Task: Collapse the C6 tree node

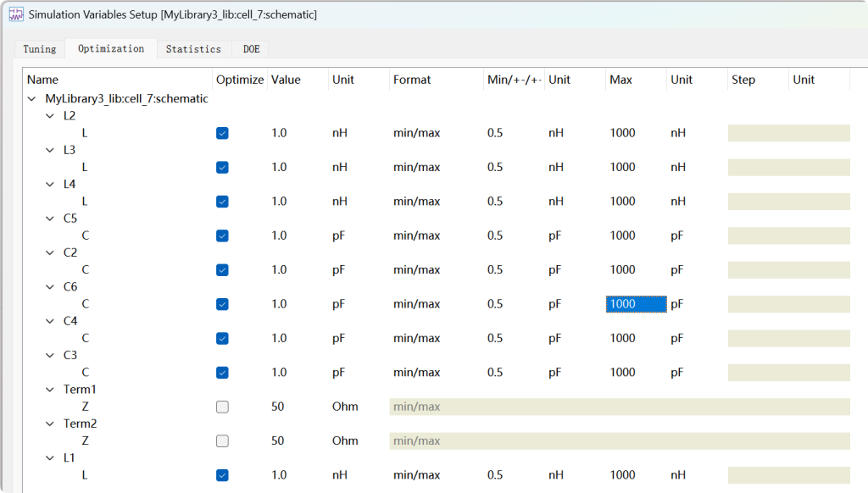Action: (x=50, y=286)
